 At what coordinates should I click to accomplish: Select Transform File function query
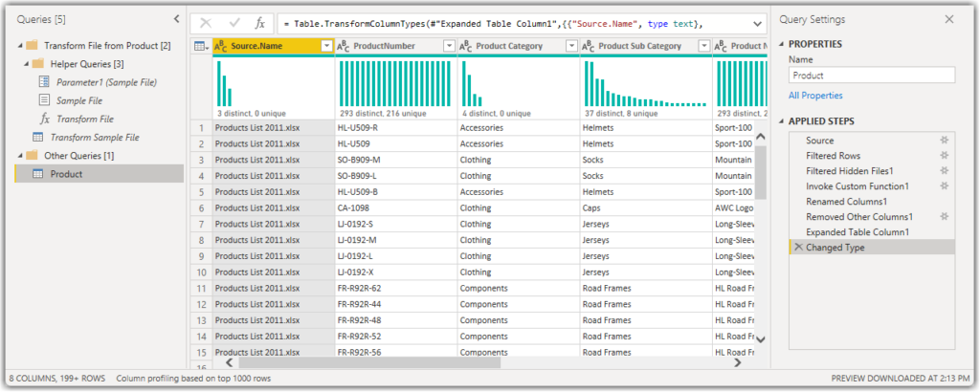(85, 119)
